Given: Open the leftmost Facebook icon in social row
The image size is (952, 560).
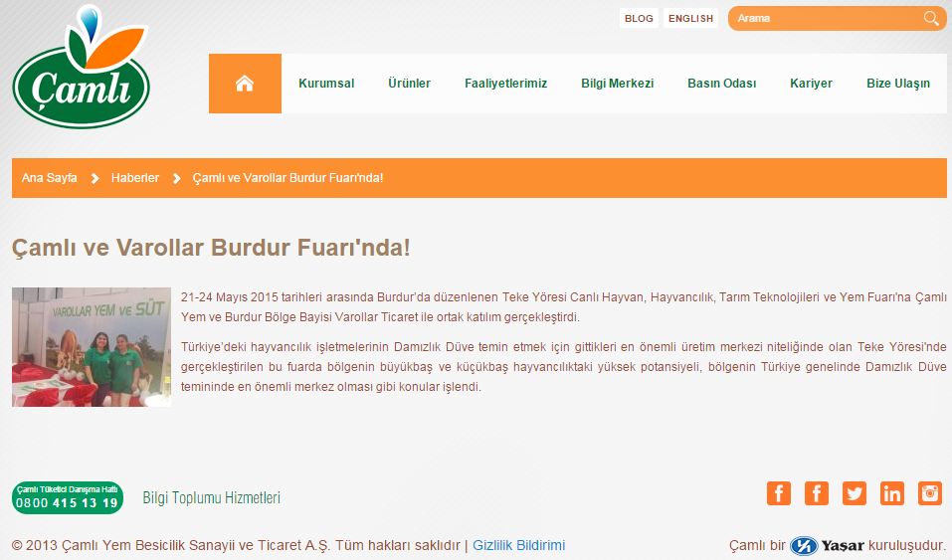Looking at the screenshot, I should [x=778, y=493].
